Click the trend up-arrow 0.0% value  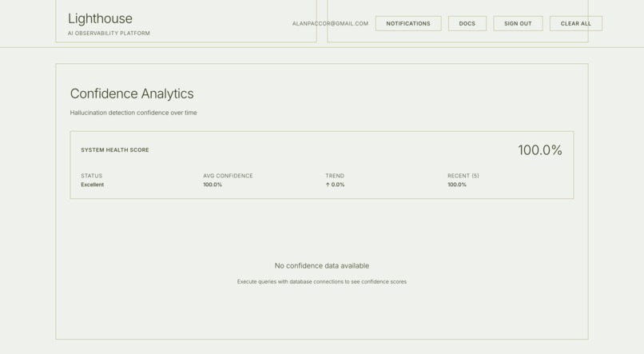[x=335, y=185]
